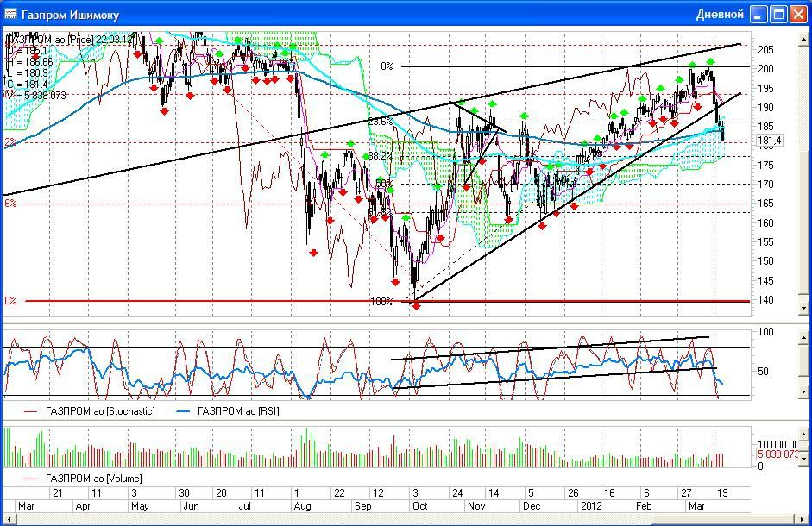Image resolution: width=812 pixels, height=526 pixels.
Task: Click the Aug month label on time axis
Action: pos(302,506)
